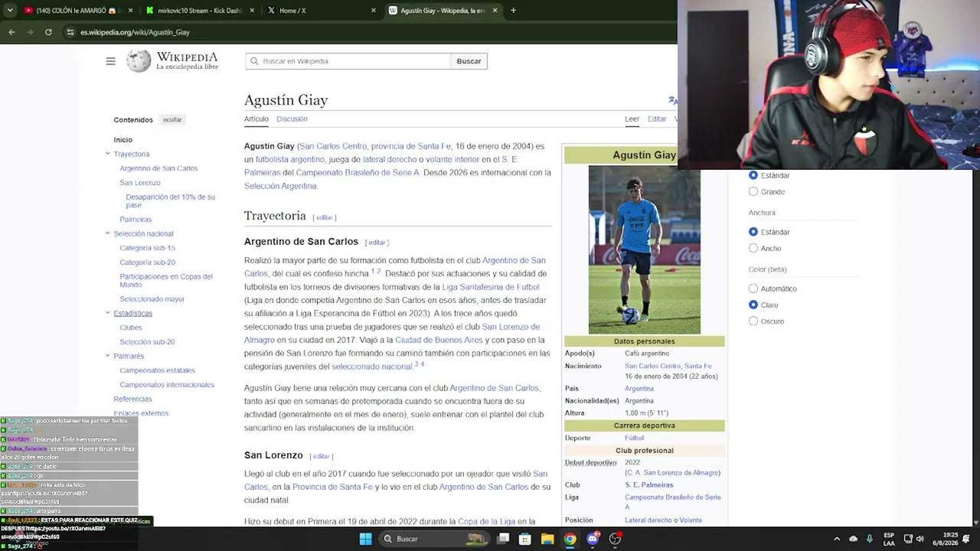Open the taskbar clock and calendar
This screenshot has width=980, height=551.
[946, 539]
